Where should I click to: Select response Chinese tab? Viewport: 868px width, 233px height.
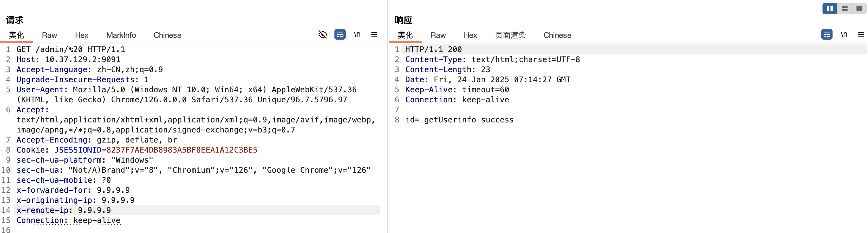pyautogui.click(x=557, y=35)
